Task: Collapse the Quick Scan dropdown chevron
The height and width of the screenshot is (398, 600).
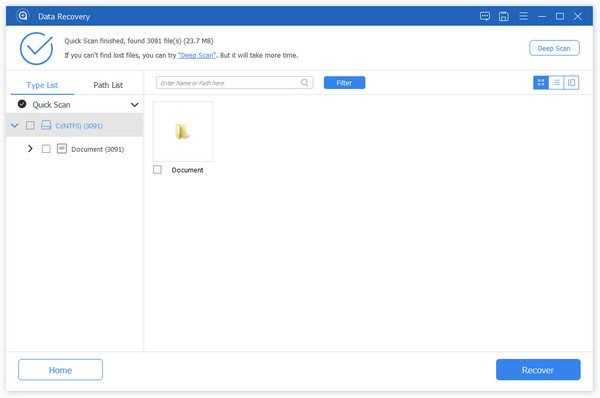Action: tap(134, 105)
